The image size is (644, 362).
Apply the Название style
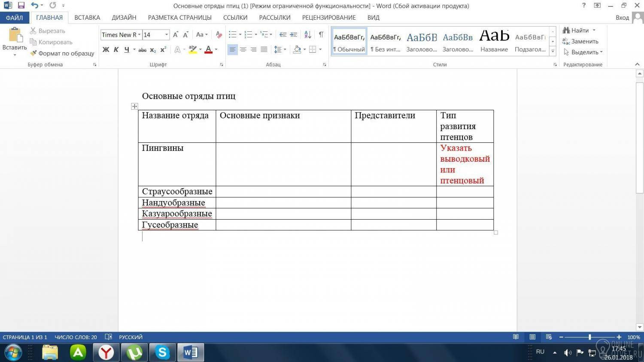[x=494, y=42]
